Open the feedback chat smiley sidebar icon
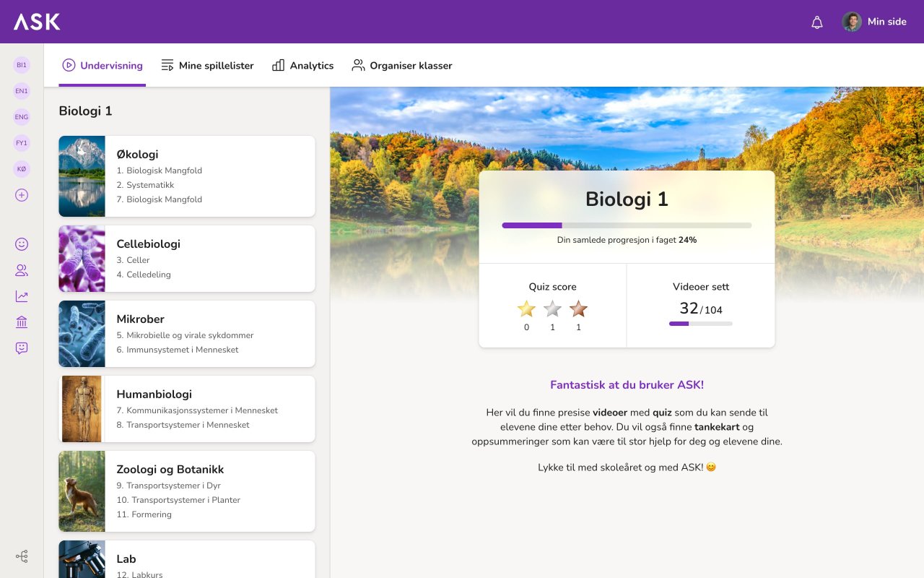 click(22, 348)
